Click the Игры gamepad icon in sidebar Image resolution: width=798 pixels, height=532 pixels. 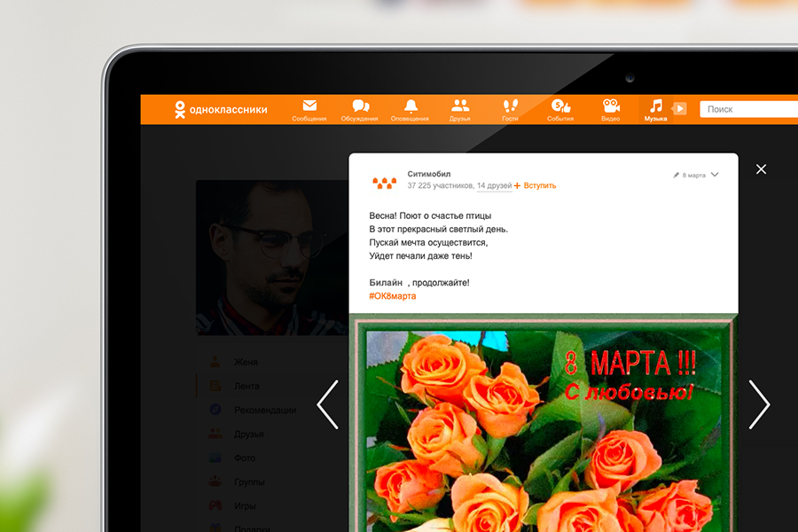[x=215, y=505]
